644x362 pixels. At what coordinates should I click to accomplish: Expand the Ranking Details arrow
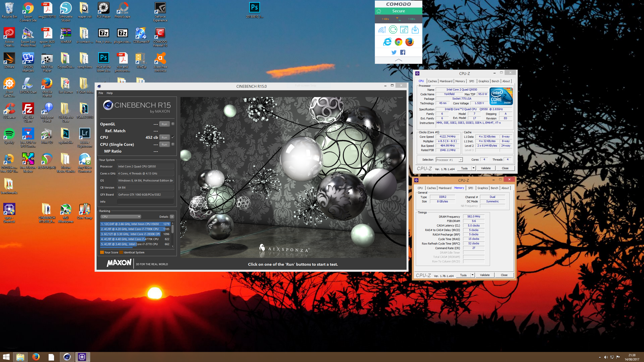click(172, 217)
